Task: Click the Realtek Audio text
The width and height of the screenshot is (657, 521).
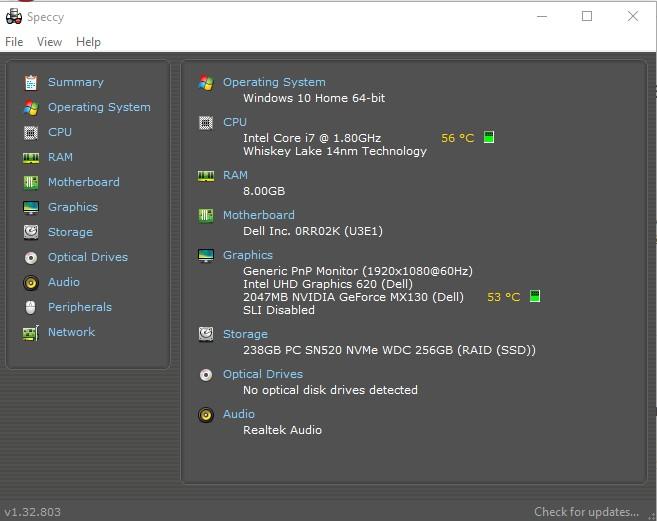Action: point(283,430)
